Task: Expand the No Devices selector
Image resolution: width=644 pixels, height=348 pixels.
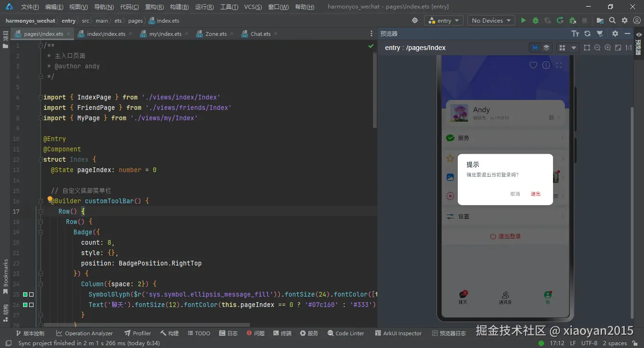Action: coord(491,20)
